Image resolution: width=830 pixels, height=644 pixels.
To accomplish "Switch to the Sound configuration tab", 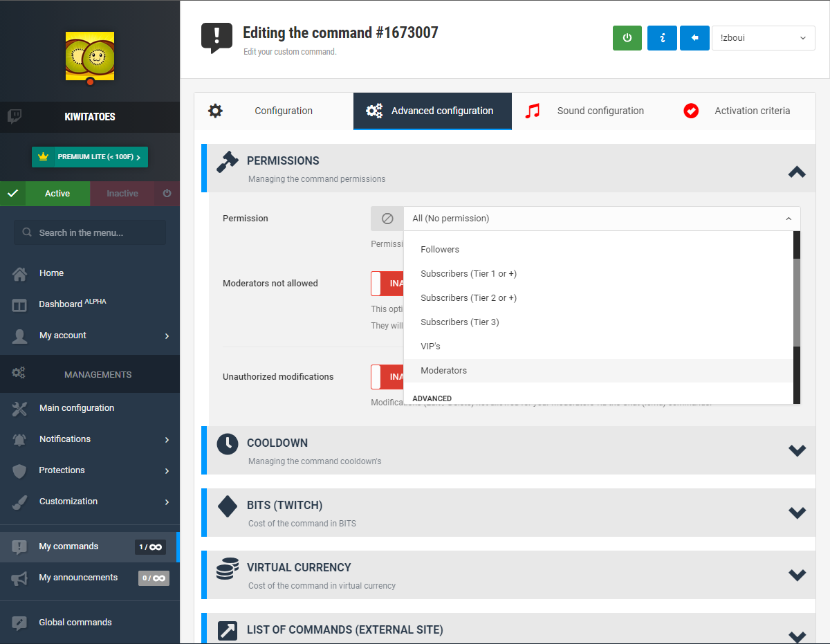I will point(600,111).
